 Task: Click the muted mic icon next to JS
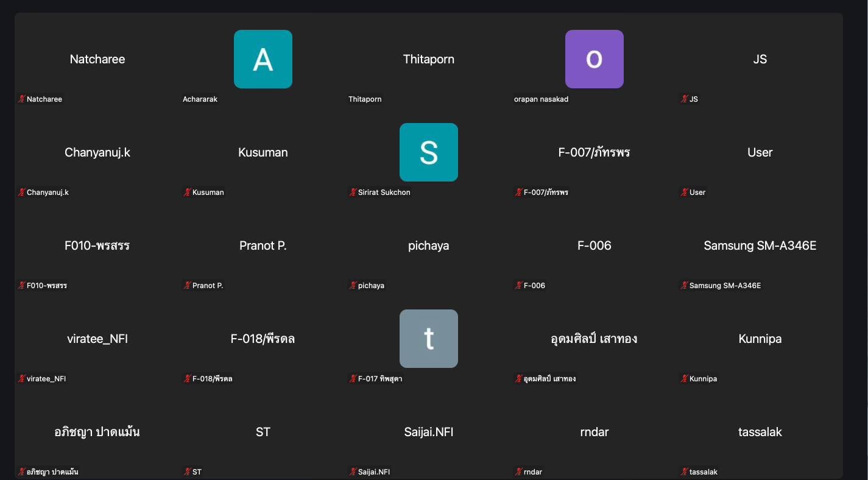pyautogui.click(x=684, y=99)
